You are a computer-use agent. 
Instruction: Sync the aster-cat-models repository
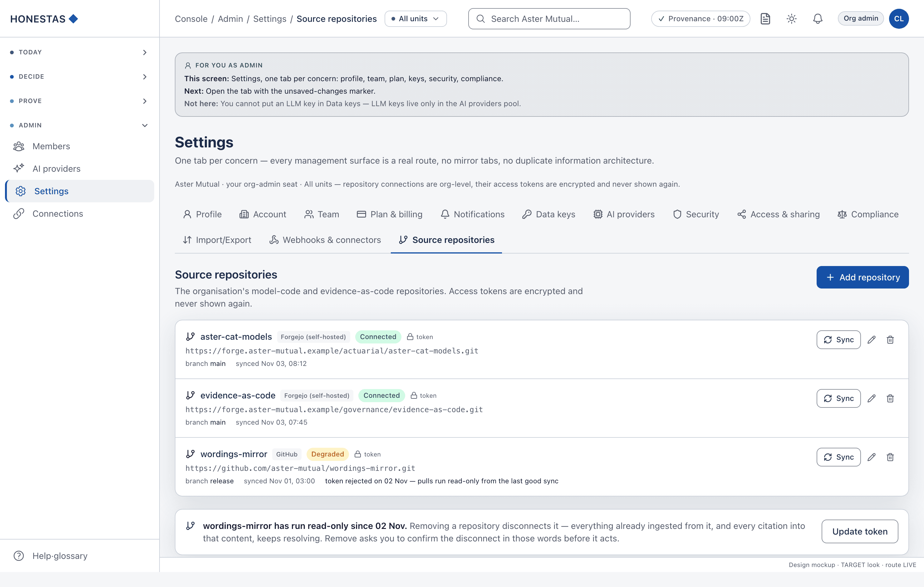click(x=838, y=340)
